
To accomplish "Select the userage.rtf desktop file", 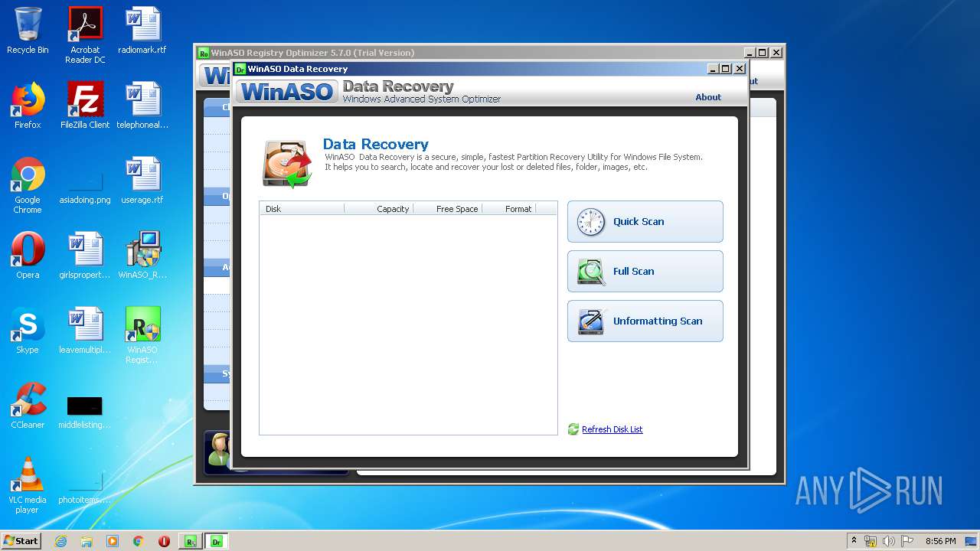I will point(142,181).
